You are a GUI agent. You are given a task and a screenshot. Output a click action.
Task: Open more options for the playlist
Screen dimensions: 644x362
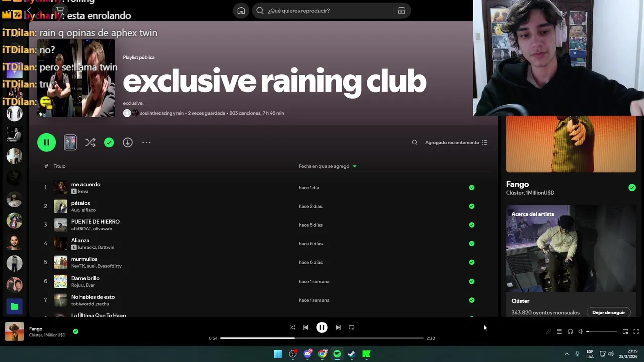(146, 142)
